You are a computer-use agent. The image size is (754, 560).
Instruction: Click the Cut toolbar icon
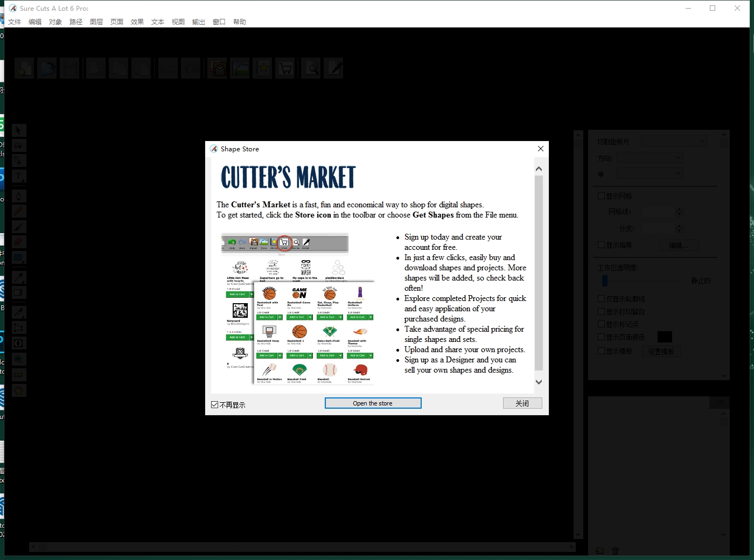96,68
